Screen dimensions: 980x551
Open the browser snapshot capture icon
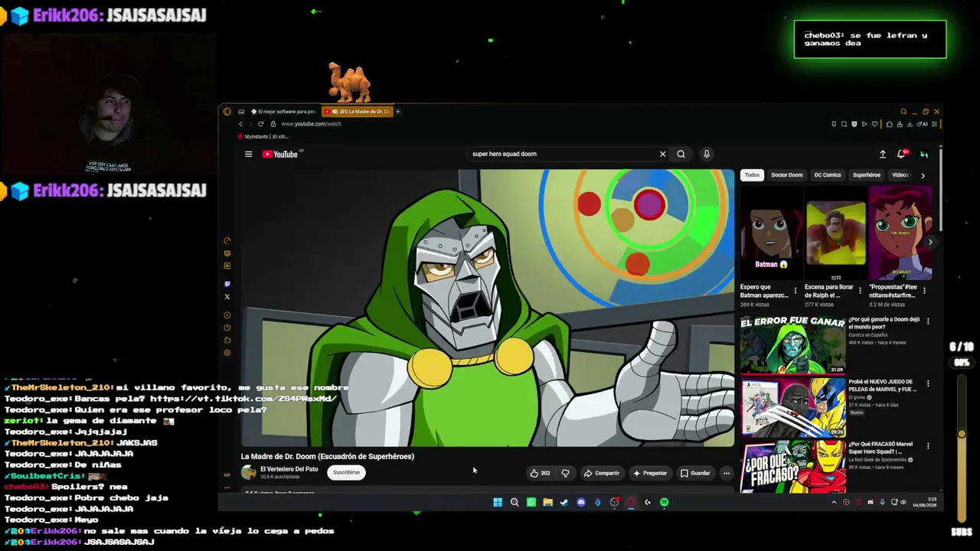tap(844, 124)
